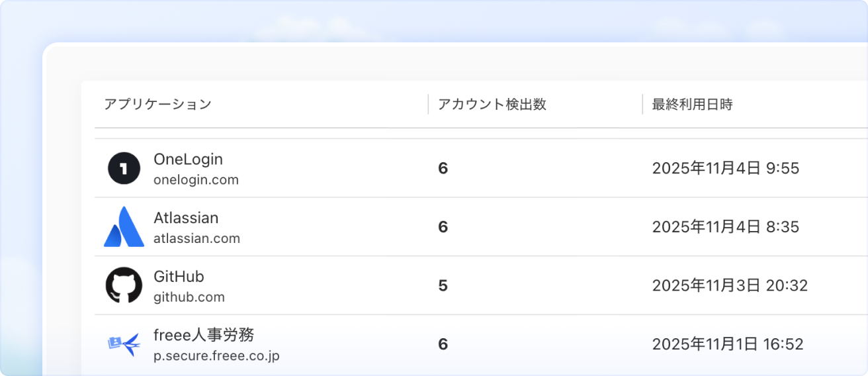This screenshot has height=376, width=868.
Task: Click the freee人事労務 swallow icon
Action: 124,344
